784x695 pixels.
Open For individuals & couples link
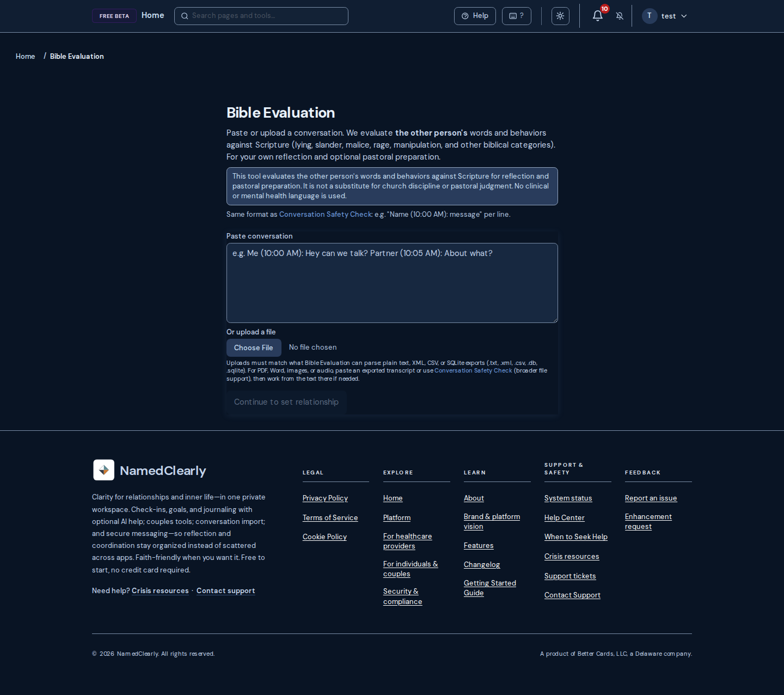[411, 569]
